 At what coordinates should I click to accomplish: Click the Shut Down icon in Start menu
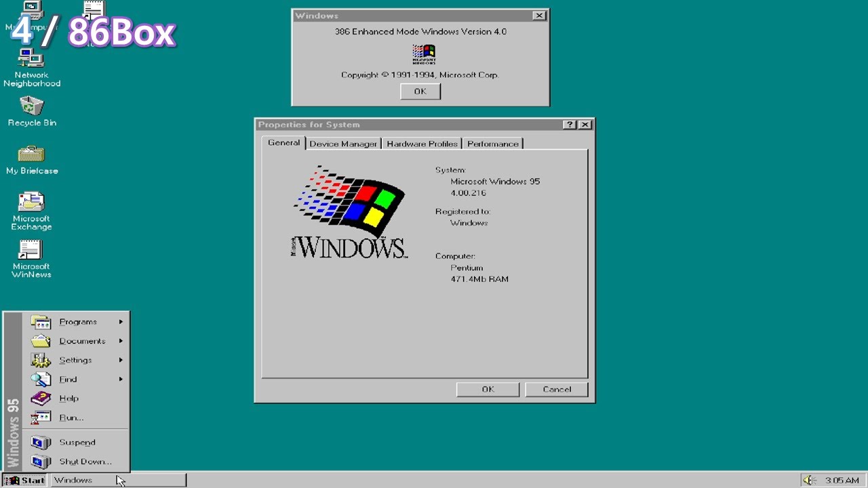41,462
